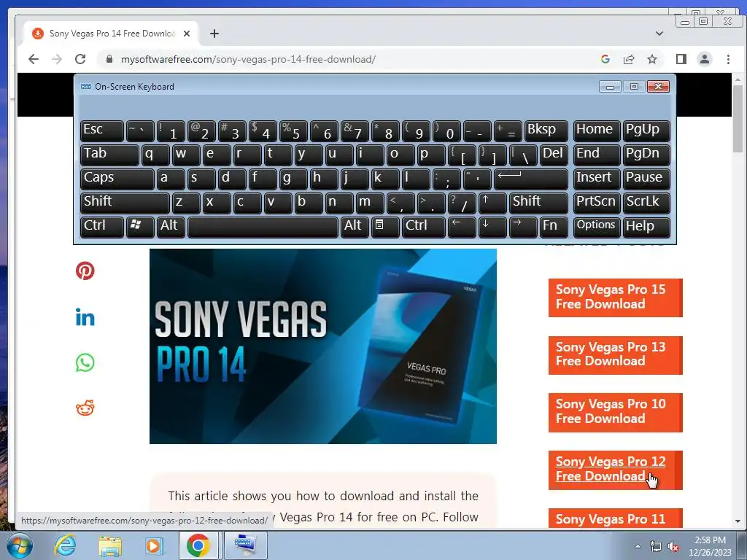This screenshot has width=747, height=560.
Task: Open Sony Vegas Pro 10 Free Download link
Action: [x=615, y=412]
